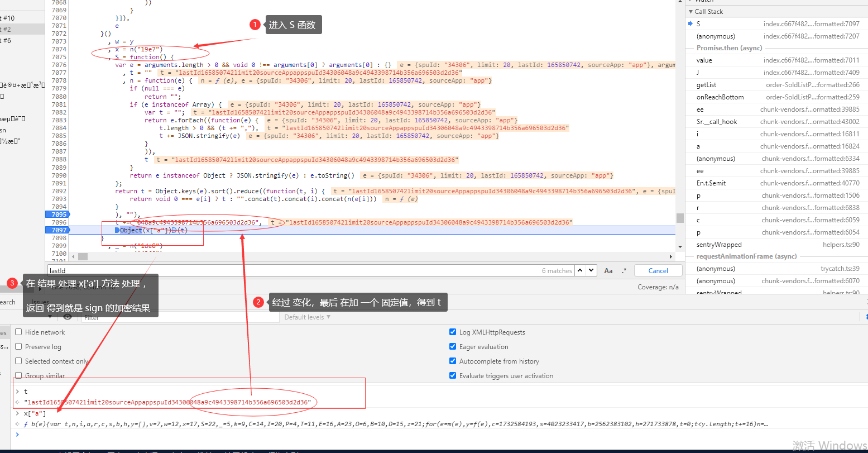Select the En.t.$emit stack frame
The height and width of the screenshot is (453, 868).
[776, 183]
